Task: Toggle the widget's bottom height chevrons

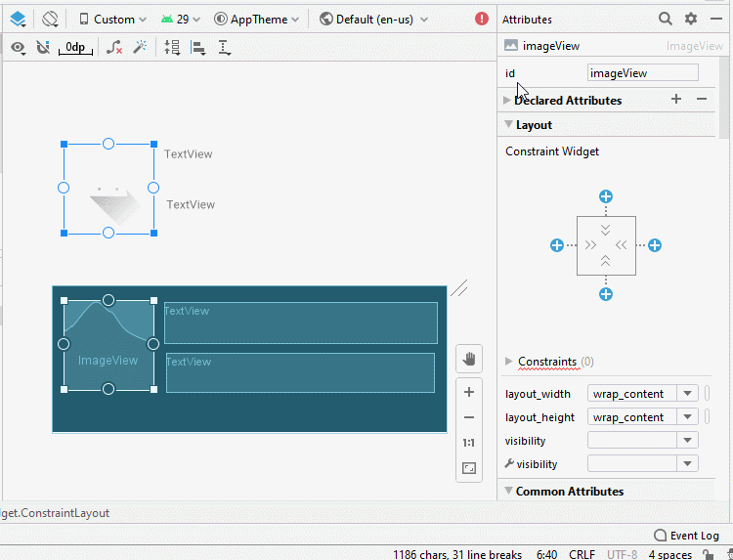Action: point(605,261)
